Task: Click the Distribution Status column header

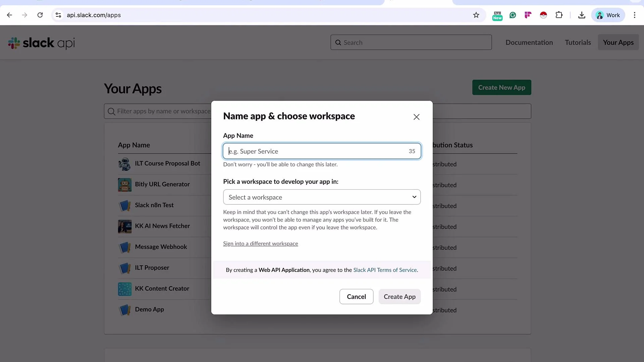Action: (x=452, y=145)
